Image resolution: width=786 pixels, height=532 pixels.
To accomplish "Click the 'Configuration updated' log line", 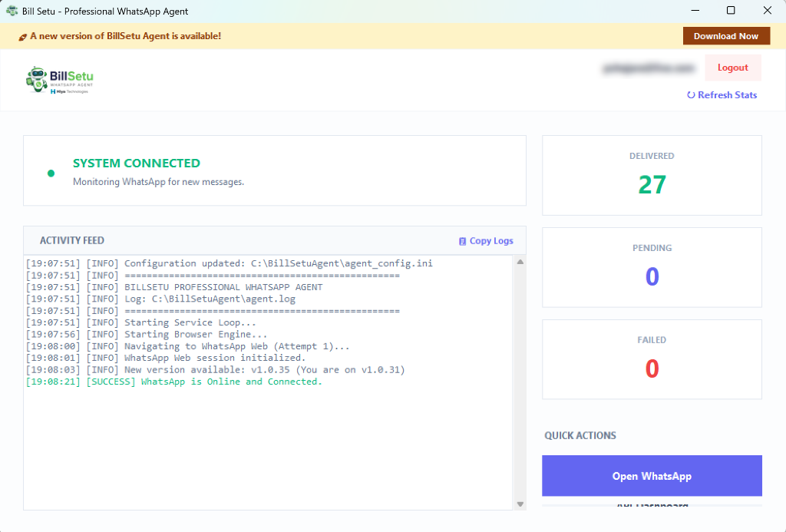I will (x=229, y=263).
